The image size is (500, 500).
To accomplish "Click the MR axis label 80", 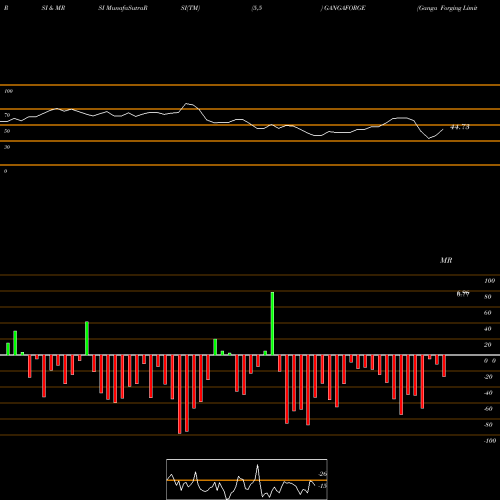I will [488, 297].
